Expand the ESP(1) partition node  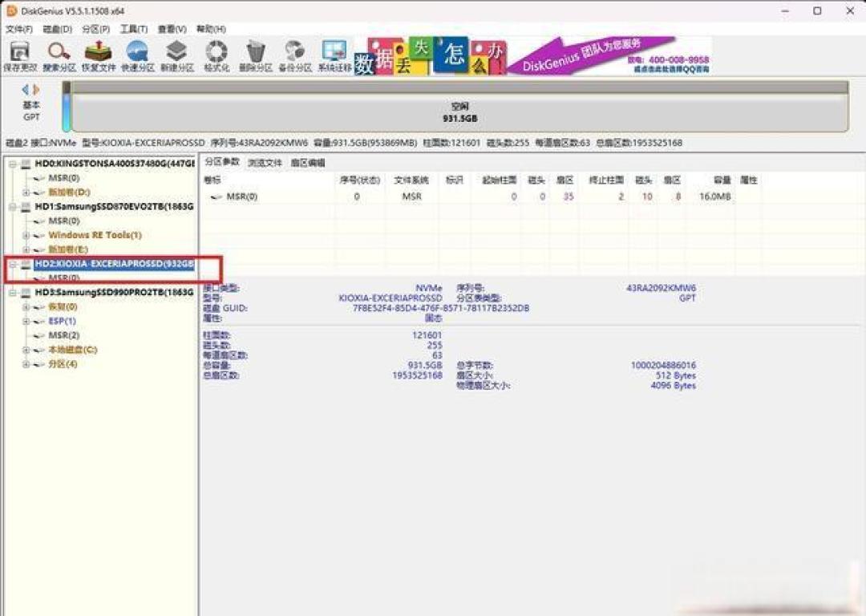coord(26,322)
